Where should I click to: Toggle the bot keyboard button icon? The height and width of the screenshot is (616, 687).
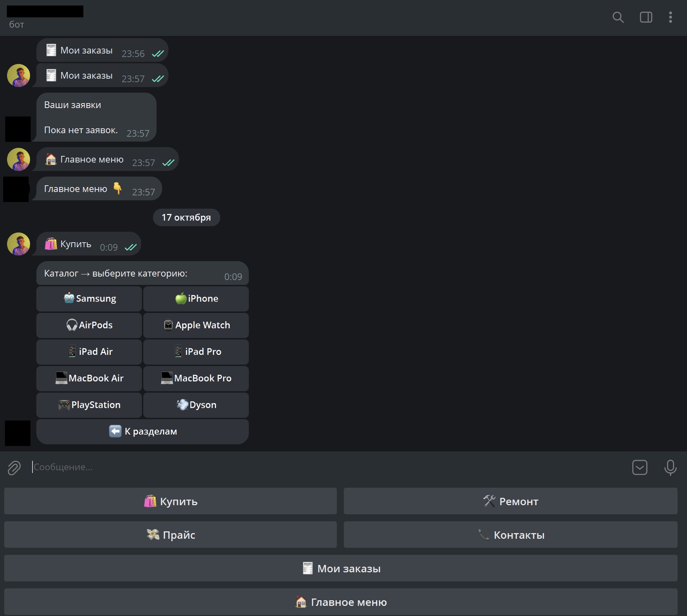639,468
